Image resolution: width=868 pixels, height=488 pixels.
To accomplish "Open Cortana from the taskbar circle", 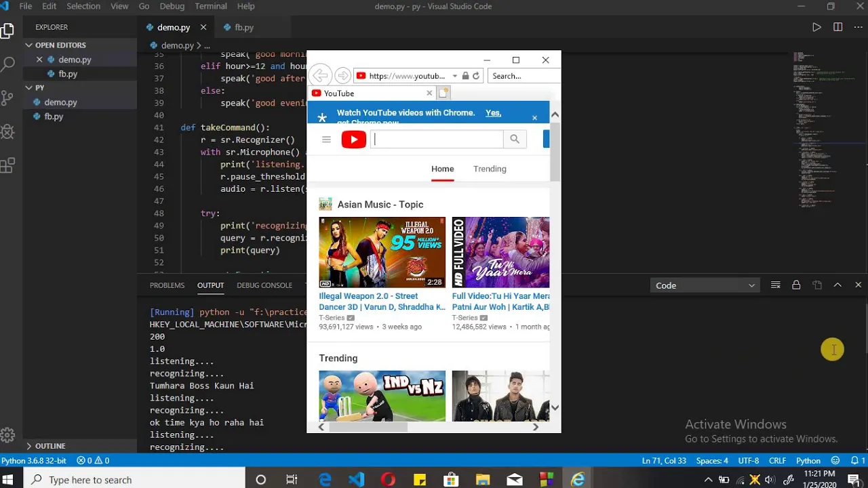I will 260,480.
